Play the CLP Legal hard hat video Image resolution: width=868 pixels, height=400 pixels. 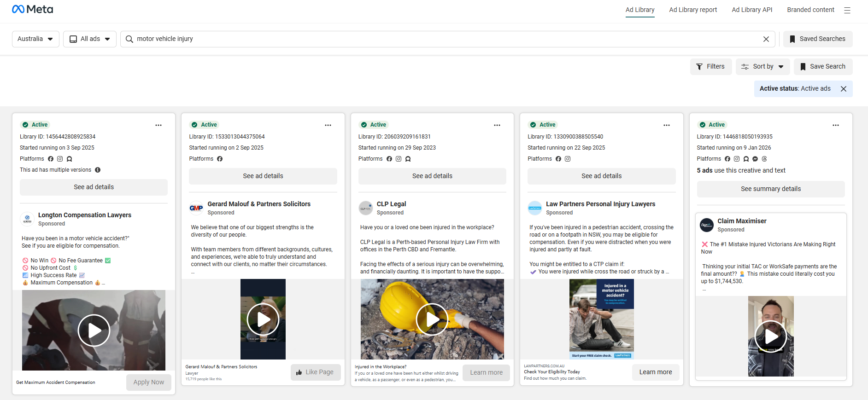[432, 319]
